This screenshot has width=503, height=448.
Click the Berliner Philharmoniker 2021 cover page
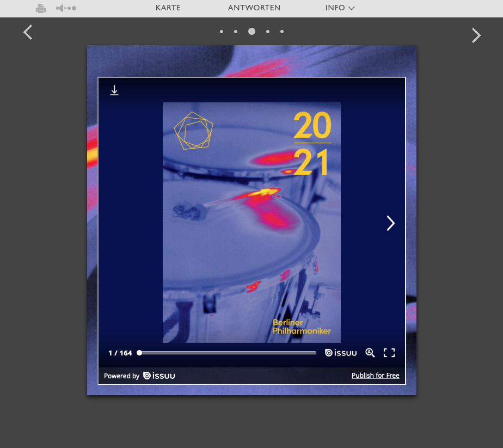coord(251,223)
